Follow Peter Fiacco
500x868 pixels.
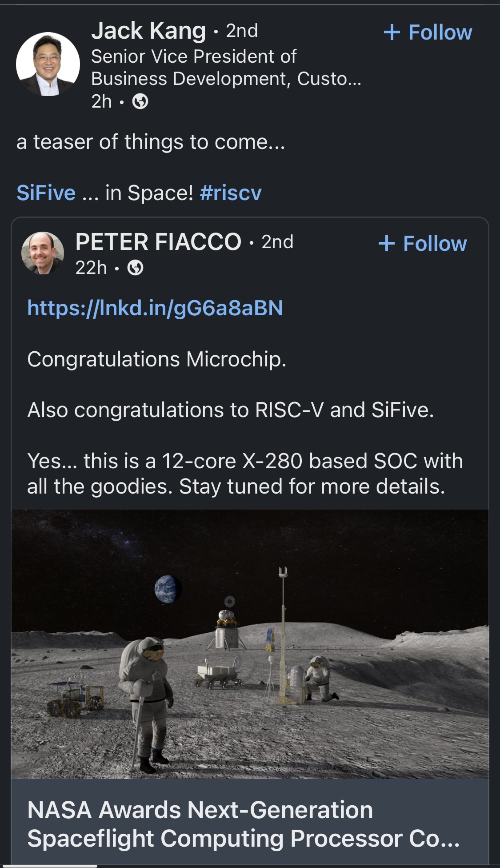coord(423,244)
